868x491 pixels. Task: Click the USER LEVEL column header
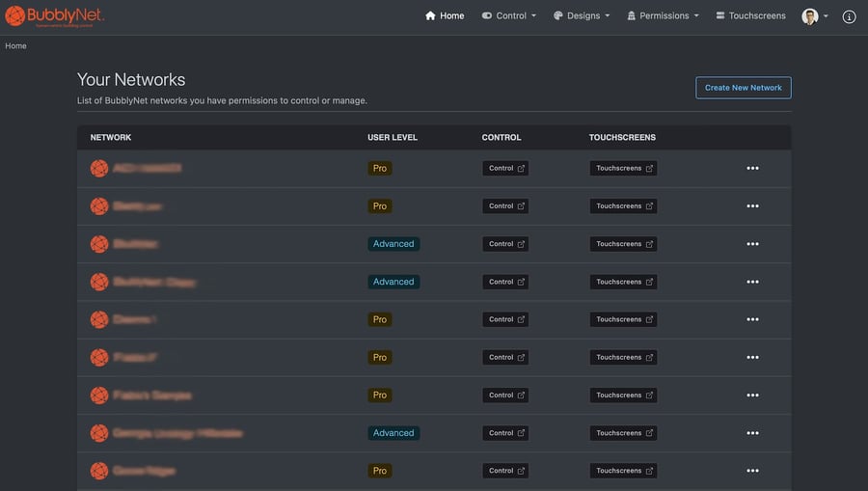click(x=393, y=137)
